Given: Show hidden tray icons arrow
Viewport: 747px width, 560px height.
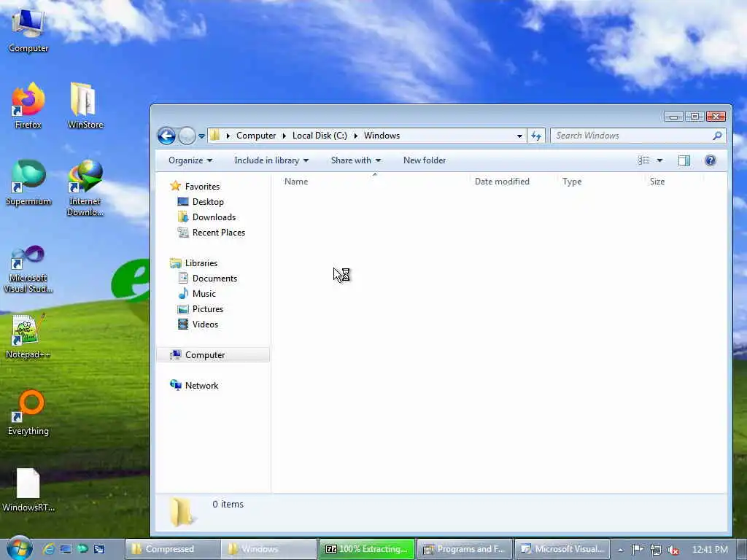Looking at the screenshot, I should tap(620, 550).
